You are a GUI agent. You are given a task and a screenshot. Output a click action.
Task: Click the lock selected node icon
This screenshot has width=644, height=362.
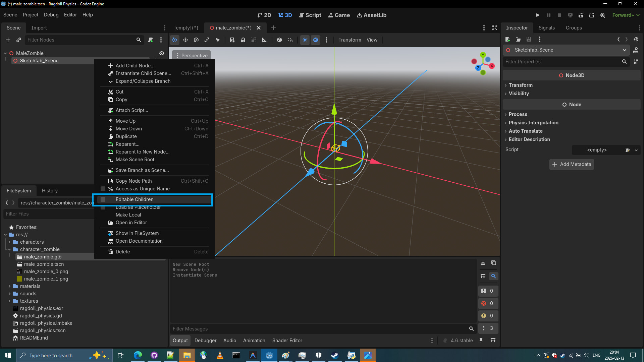pos(243,40)
